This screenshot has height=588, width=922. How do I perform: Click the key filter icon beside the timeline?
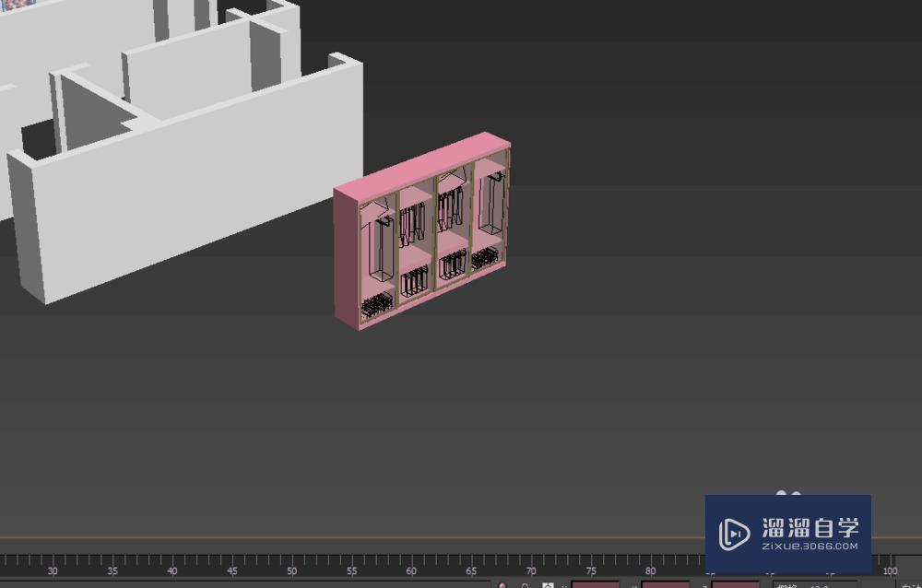[x=564, y=584]
